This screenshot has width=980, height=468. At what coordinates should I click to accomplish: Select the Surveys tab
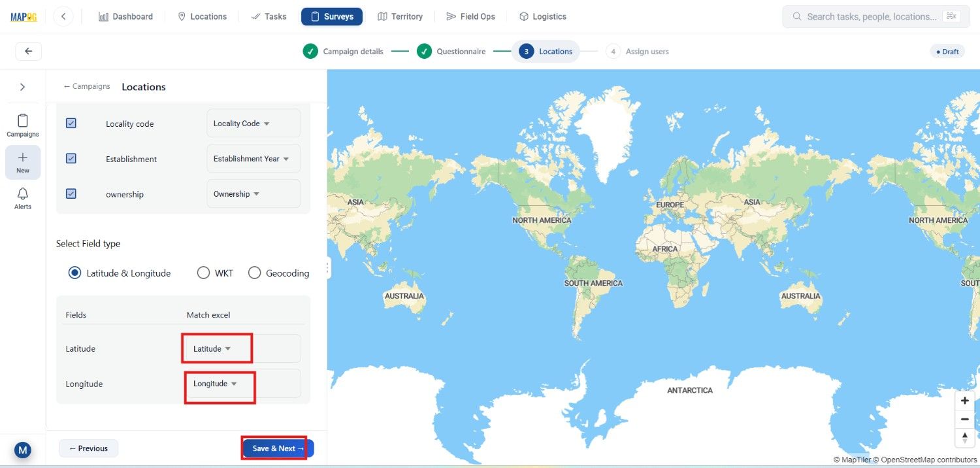click(332, 16)
